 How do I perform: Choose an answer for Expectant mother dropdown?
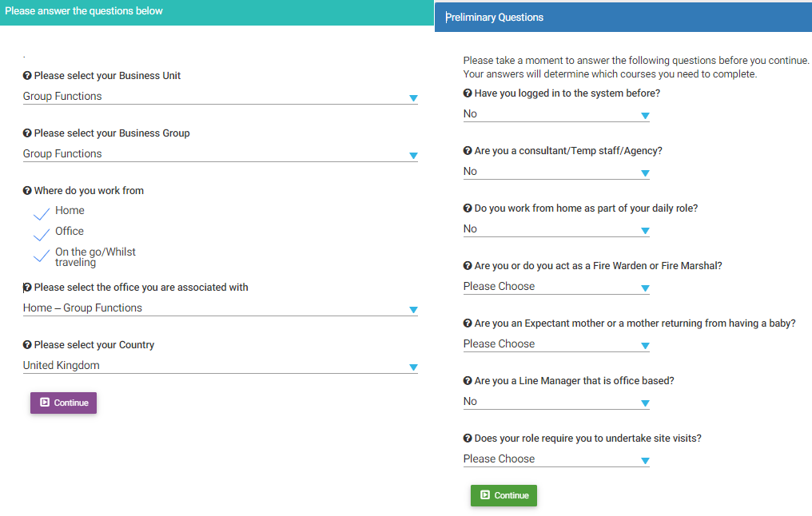[556, 344]
